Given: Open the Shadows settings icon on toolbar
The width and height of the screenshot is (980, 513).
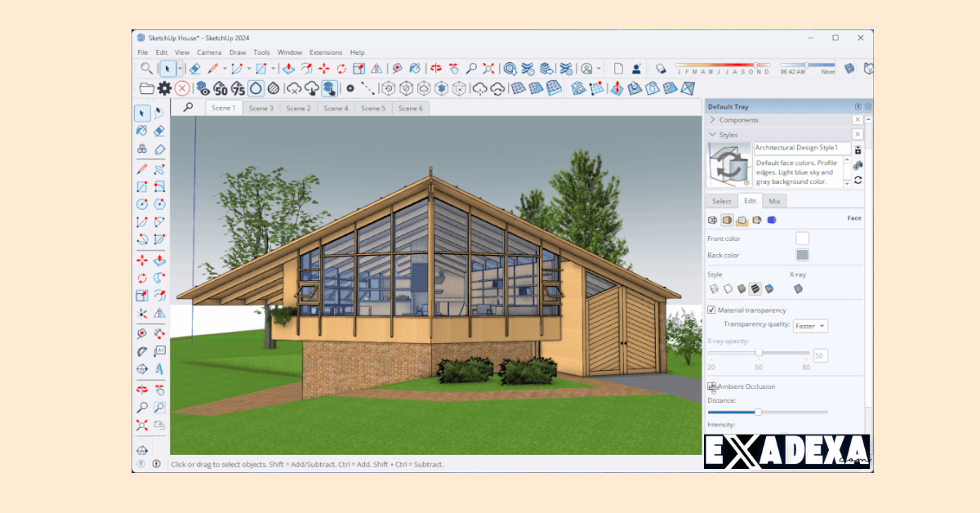Looking at the screenshot, I should click(x=660, y=69).
